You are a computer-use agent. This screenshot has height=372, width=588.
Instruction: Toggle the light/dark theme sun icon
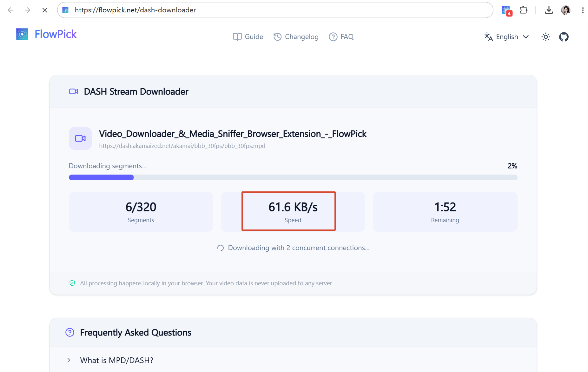point(546,37)
